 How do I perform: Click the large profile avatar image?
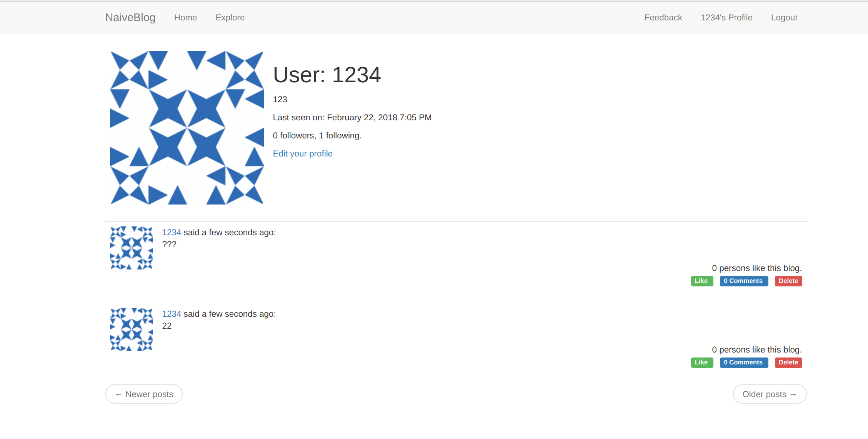click(x=187, y=128)
